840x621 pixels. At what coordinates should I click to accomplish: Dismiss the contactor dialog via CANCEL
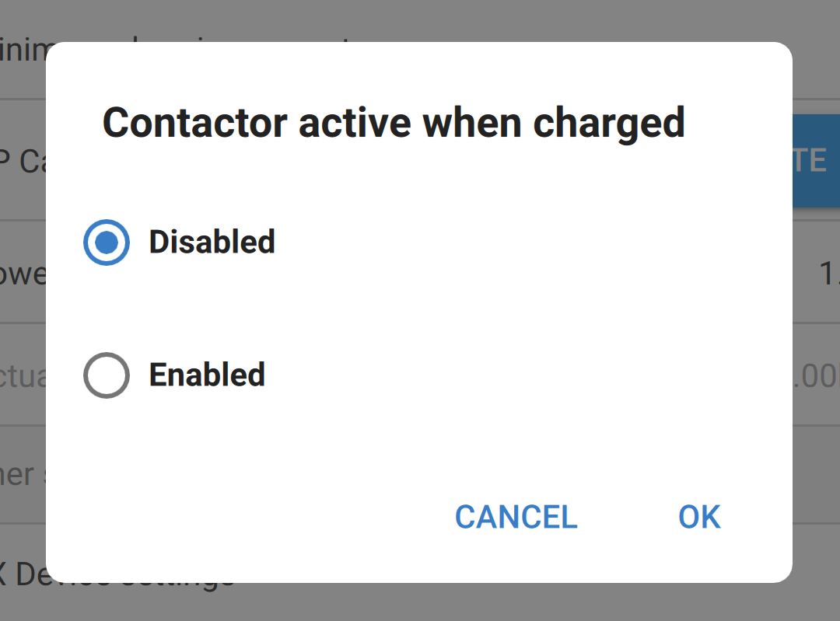coord(516,517)
